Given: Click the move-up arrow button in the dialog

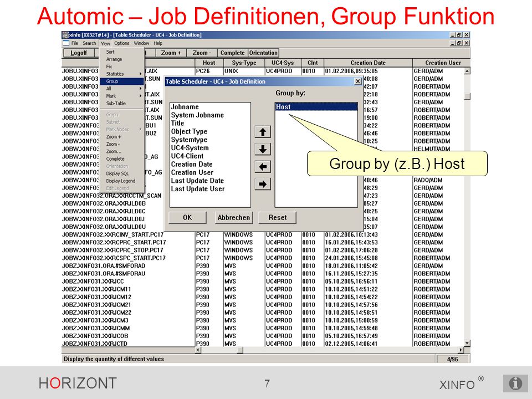Looking at the screenshot, I should (263, 132).
